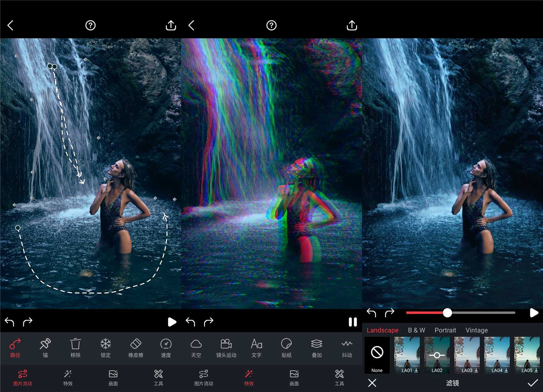Screen dimensions: 543x392
Task: Pause playback in the glitch effect preview
Action: coord(353,322)
